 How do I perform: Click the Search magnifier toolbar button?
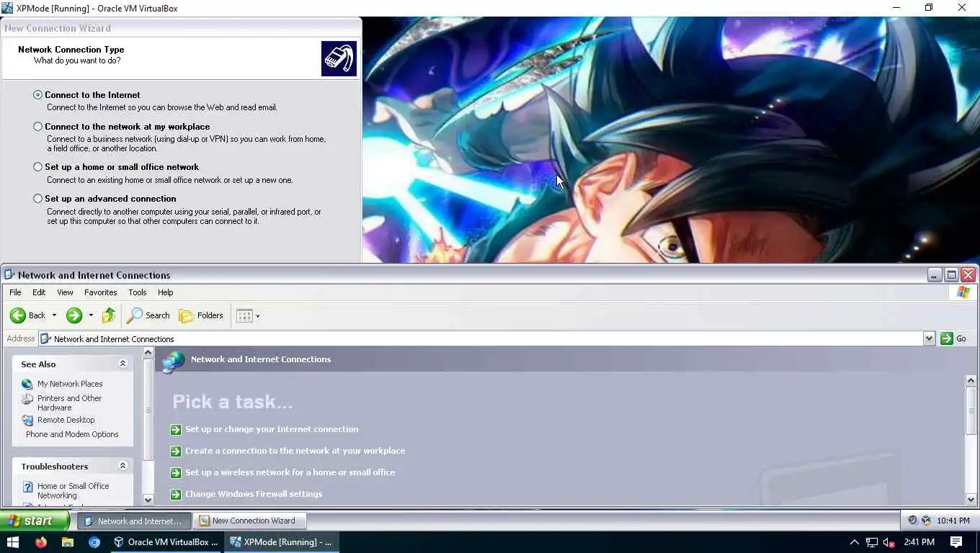148,315
